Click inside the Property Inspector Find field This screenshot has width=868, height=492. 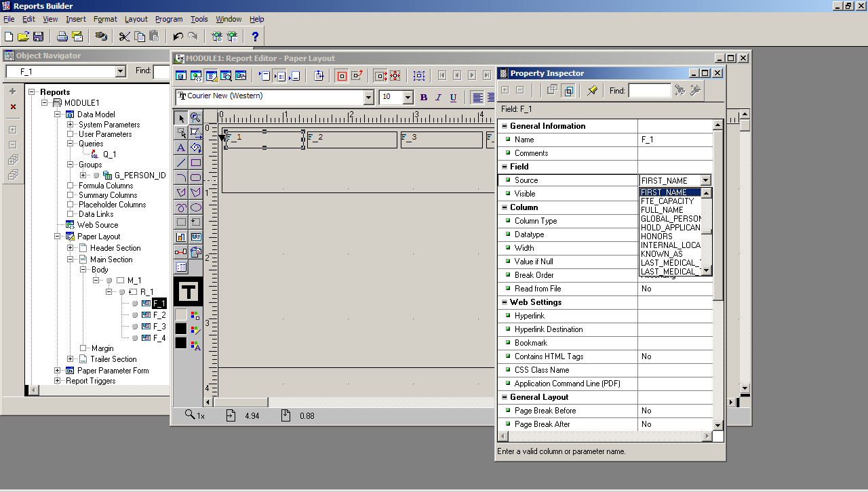(x=650, y=89)
